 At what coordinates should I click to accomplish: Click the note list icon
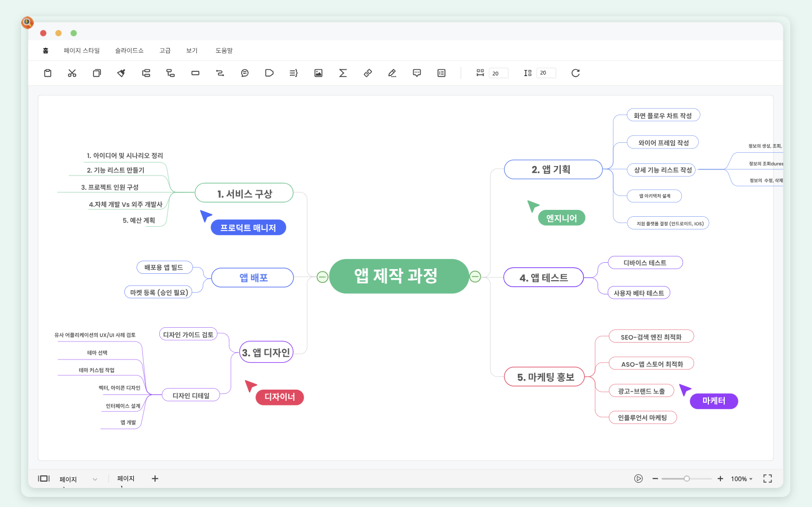tap(441, 73)
